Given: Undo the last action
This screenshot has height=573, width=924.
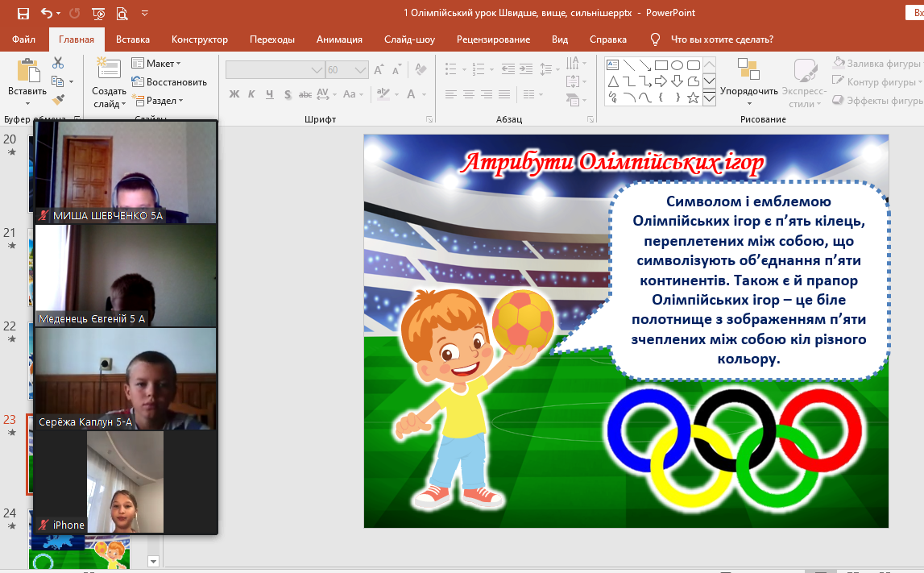Looking at the screenshot, I should 47,13.
